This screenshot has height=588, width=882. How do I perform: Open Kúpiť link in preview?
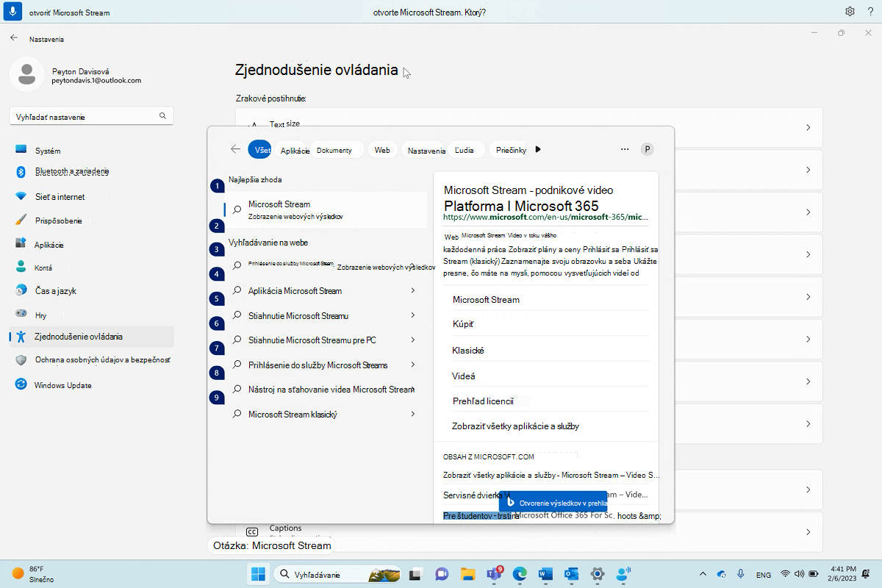463,324
